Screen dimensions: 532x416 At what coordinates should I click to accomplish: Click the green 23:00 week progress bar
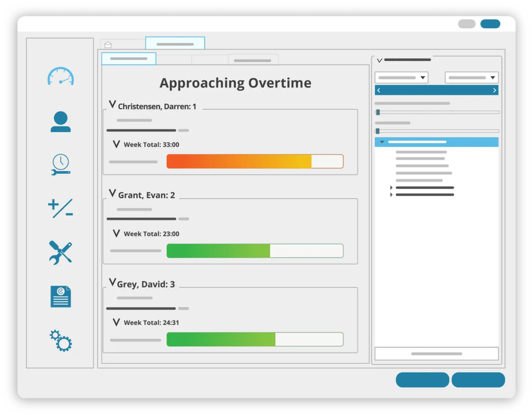click(255, 251)
